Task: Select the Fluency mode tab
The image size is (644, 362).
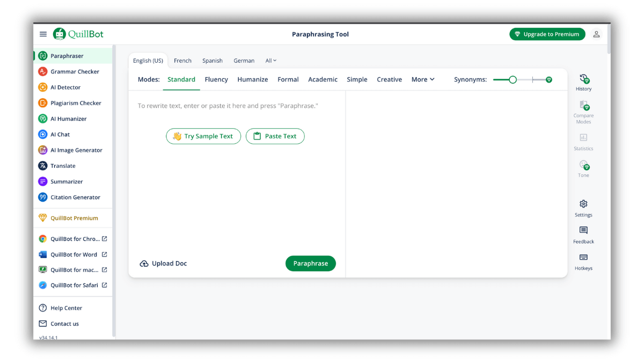Action: tap(216, 79)
